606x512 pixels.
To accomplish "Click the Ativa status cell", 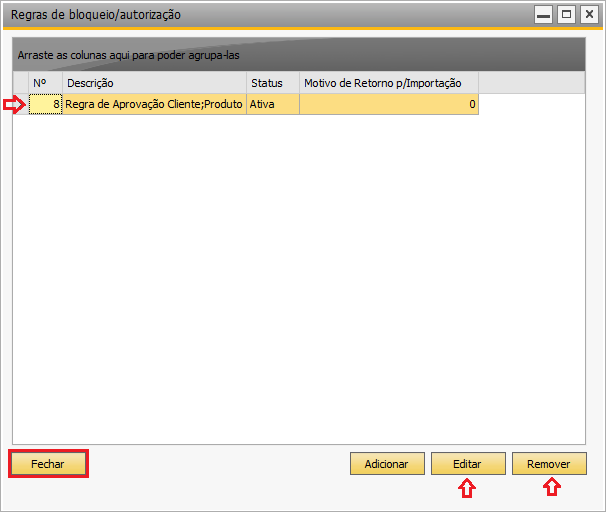I will point(273,104).
